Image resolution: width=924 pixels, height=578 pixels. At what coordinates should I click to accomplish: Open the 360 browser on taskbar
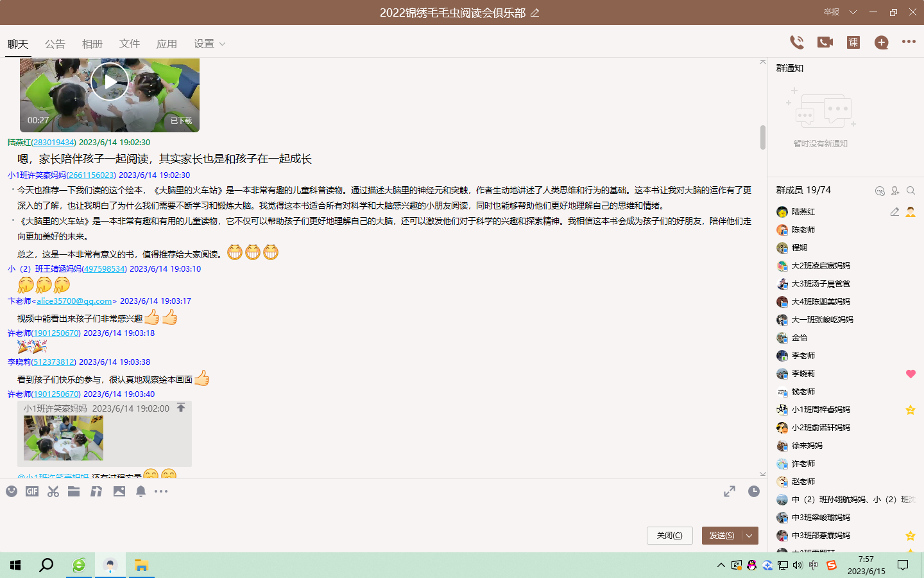pos(79,565)
